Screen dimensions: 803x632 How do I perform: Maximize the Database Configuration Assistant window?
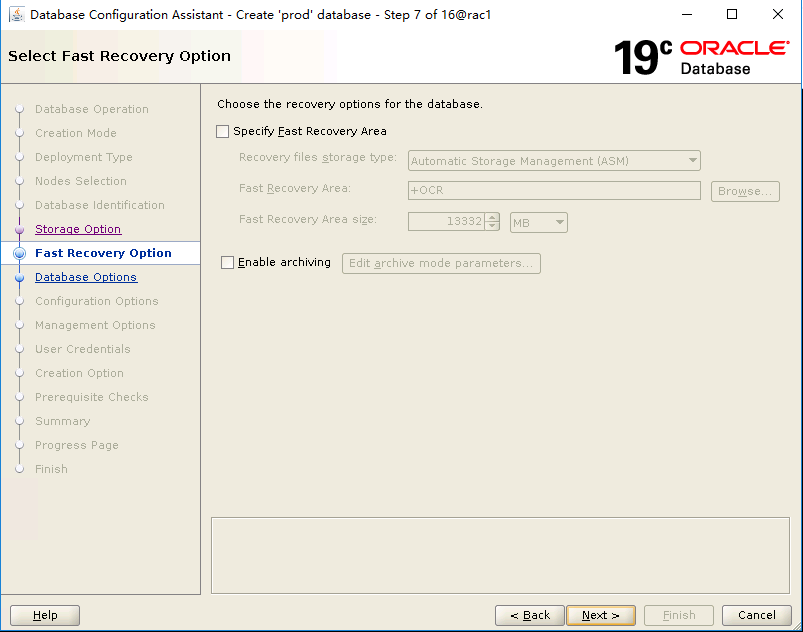(732, 14)
